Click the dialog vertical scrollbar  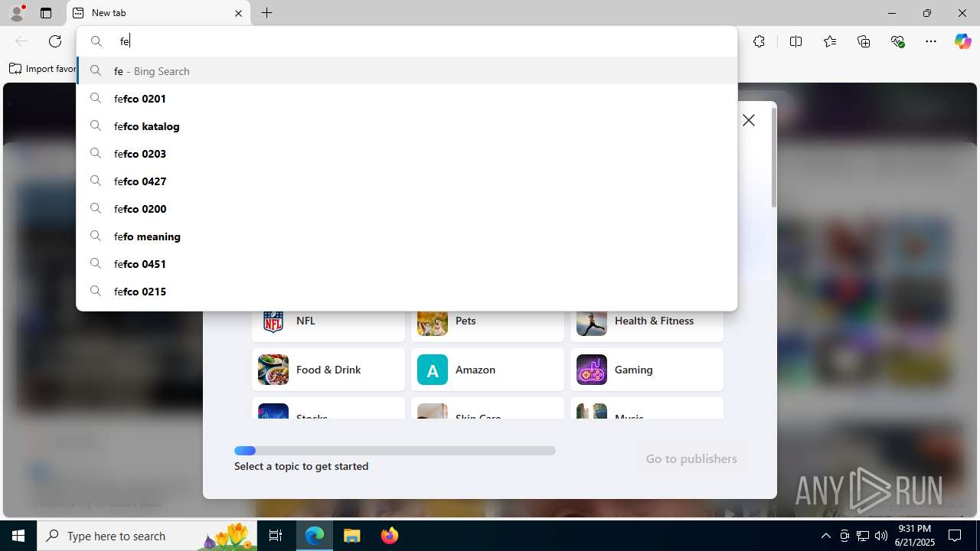point(774,157)
